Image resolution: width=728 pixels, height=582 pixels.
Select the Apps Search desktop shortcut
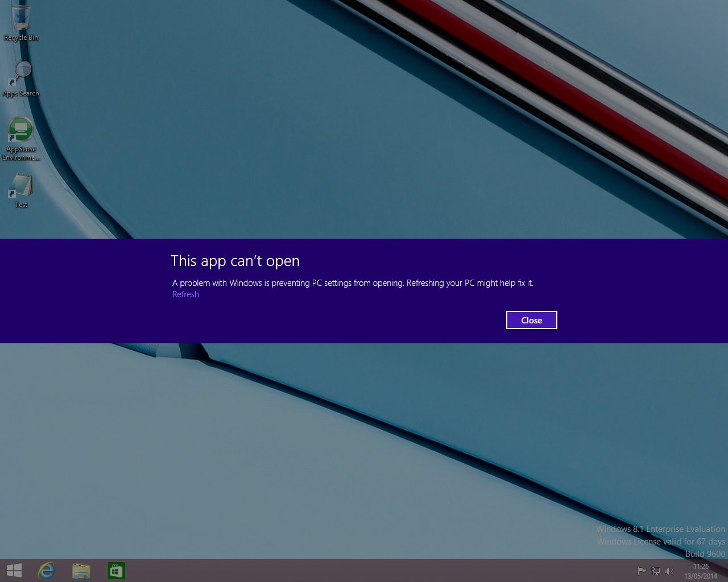coord(21,78)
